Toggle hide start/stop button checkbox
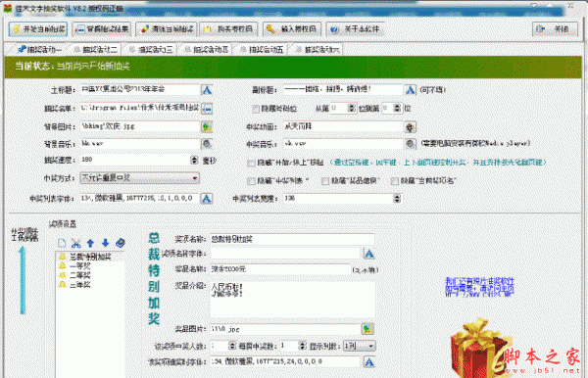Image resolution: width=588 pixels, height=378 pixels. pyautogui.click(x=251, y=163)
